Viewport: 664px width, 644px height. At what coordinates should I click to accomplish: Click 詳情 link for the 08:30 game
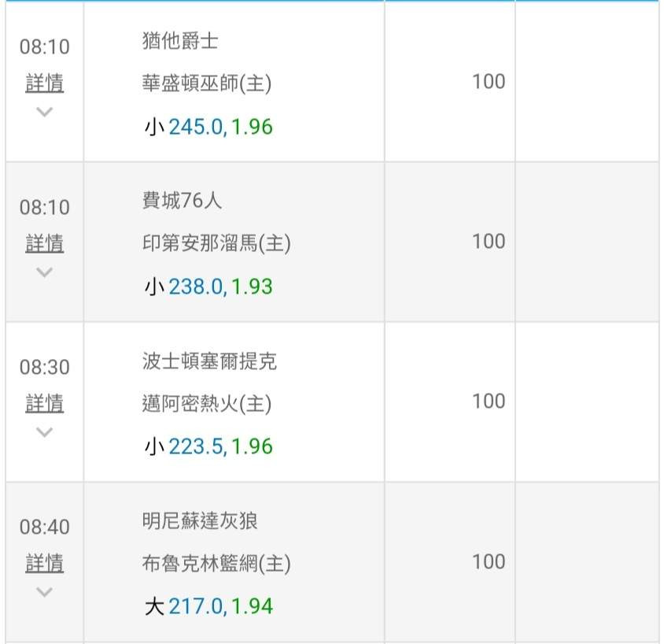(45, 404)
